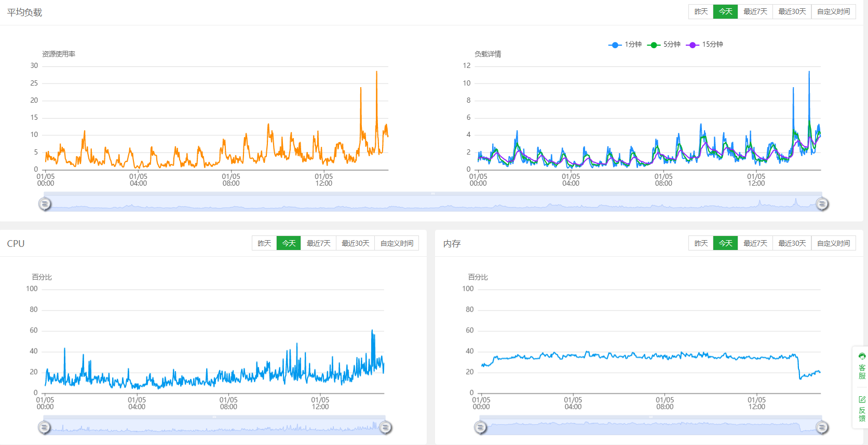Switch 内存 panel to 最近7天
Image resolution: width=868 pixels, height=445 pixels.
pos(755,243)
